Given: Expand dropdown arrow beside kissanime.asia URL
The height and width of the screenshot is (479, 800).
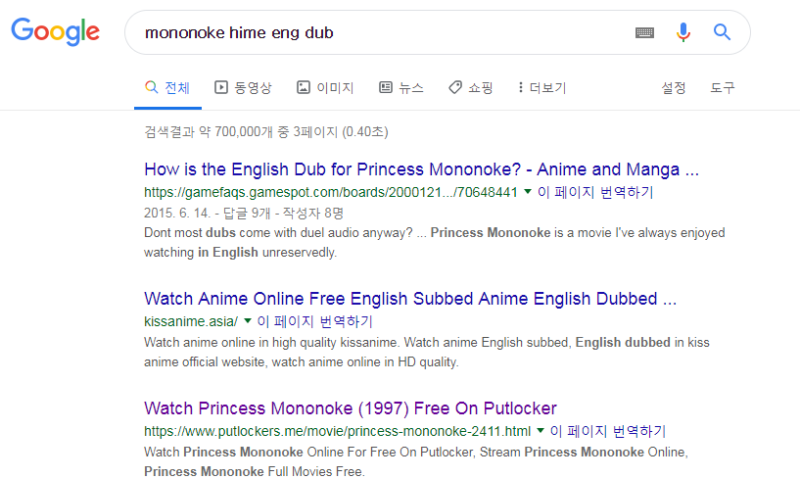Looking at the screenshot, I should point(248,321).
